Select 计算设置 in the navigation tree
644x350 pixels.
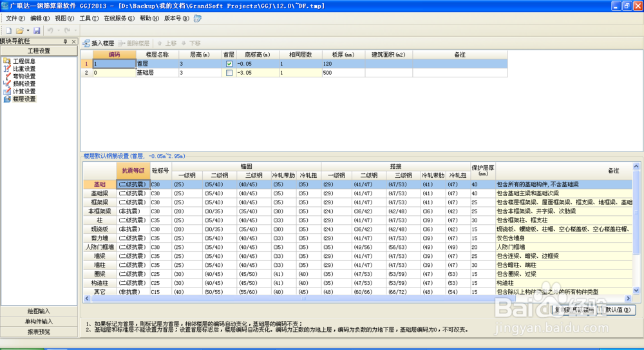click(24, 92)
